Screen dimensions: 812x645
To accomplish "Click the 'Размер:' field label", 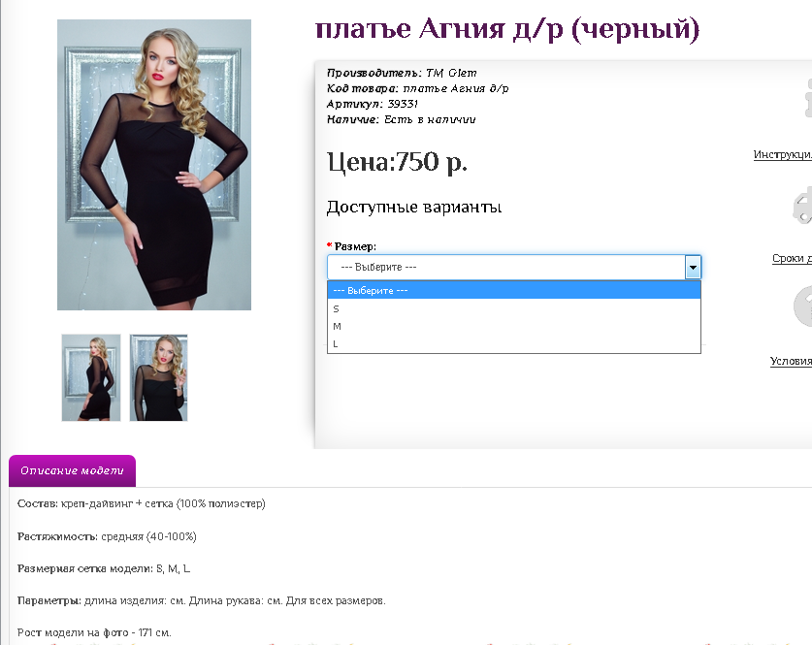I will (355, 246).
